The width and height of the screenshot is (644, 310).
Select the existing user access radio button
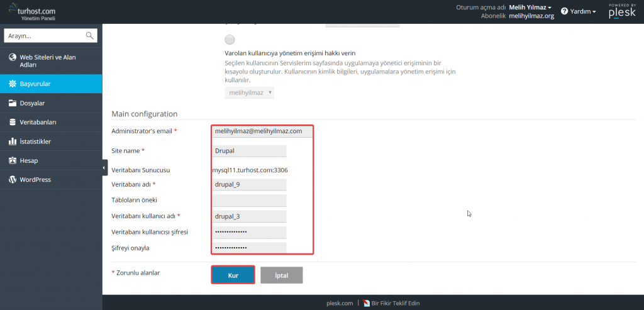(x=230, y=40)
